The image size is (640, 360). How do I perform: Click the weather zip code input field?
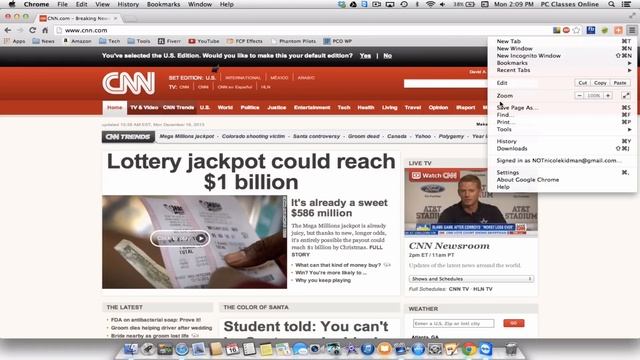pos(453,324)
